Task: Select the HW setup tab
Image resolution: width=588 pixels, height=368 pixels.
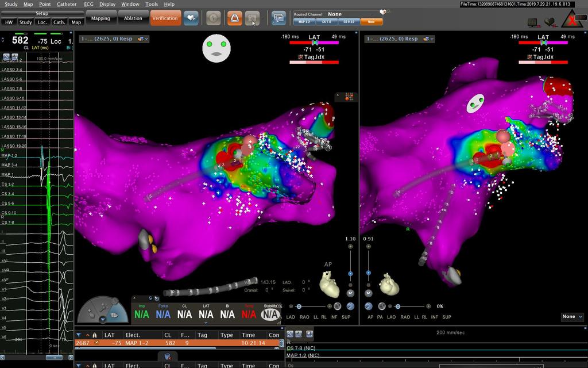Action: 9,22
